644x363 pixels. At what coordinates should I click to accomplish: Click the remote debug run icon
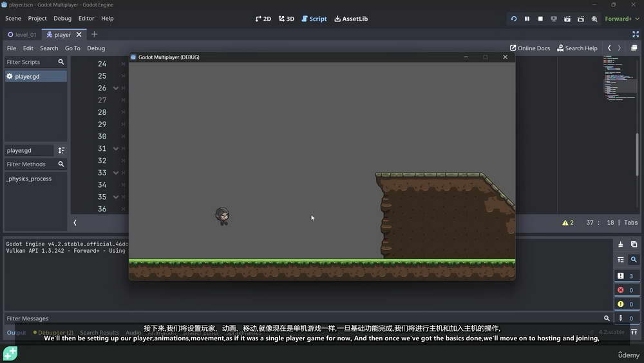pyautogui.click(x=554, y=19)
